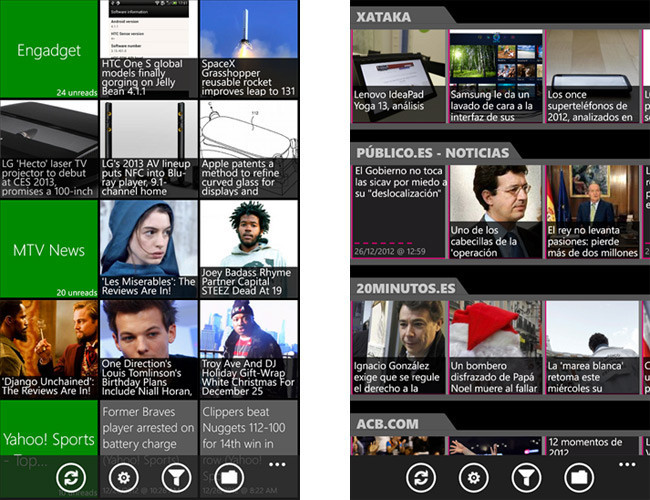The width and height of the screenshot is (650, 500).
Task: Open LG 'Hecto' laser TV projector article
Action: 49,149
